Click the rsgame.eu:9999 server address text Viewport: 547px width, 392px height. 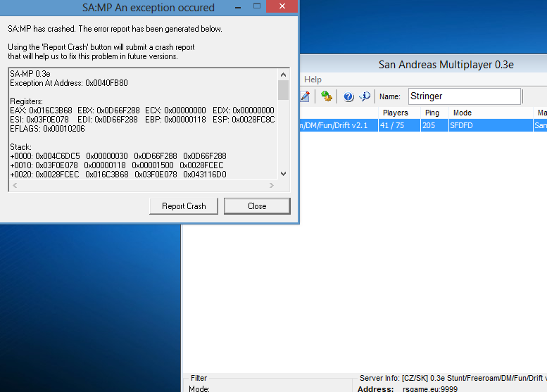[429, 389]
